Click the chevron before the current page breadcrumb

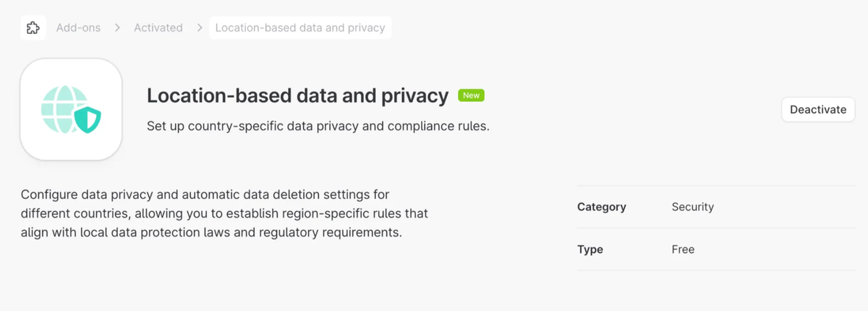[199, 28]
